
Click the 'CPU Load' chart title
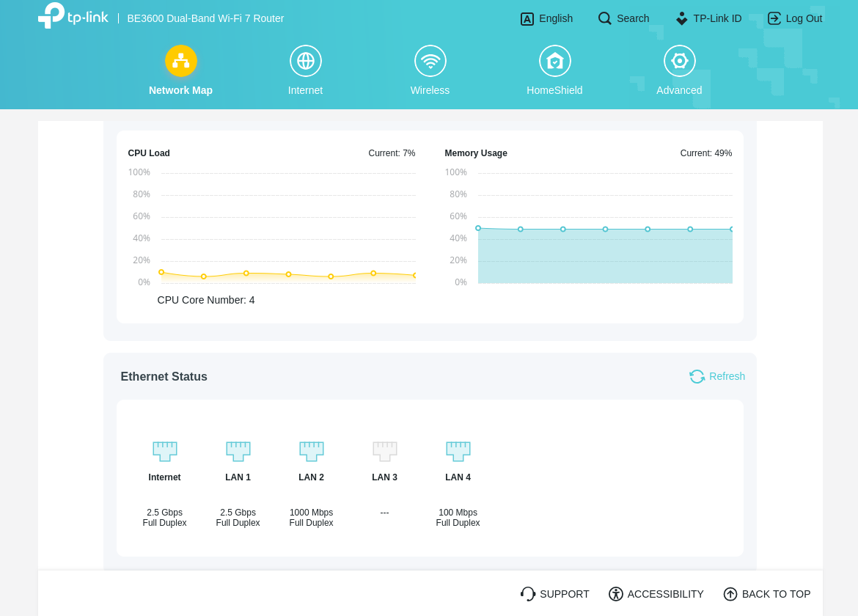pyautogui.click(x=149, y=153)
